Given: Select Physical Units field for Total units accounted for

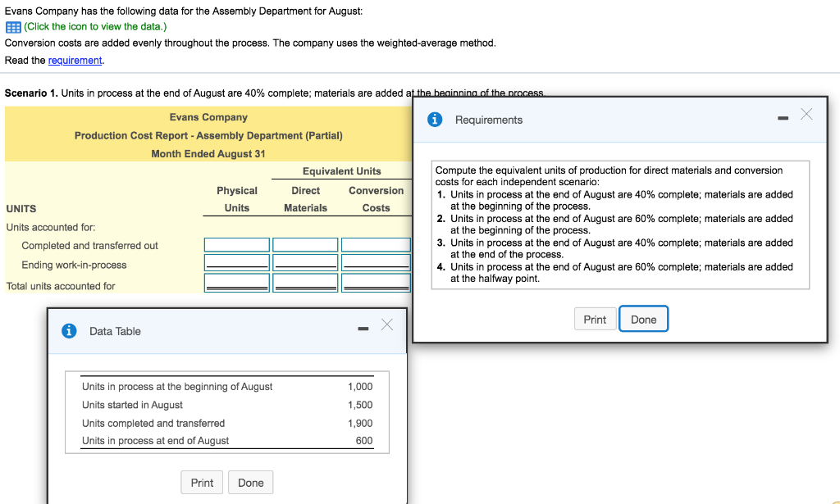Looking at the screenshot, I should (x=237, y=283).
